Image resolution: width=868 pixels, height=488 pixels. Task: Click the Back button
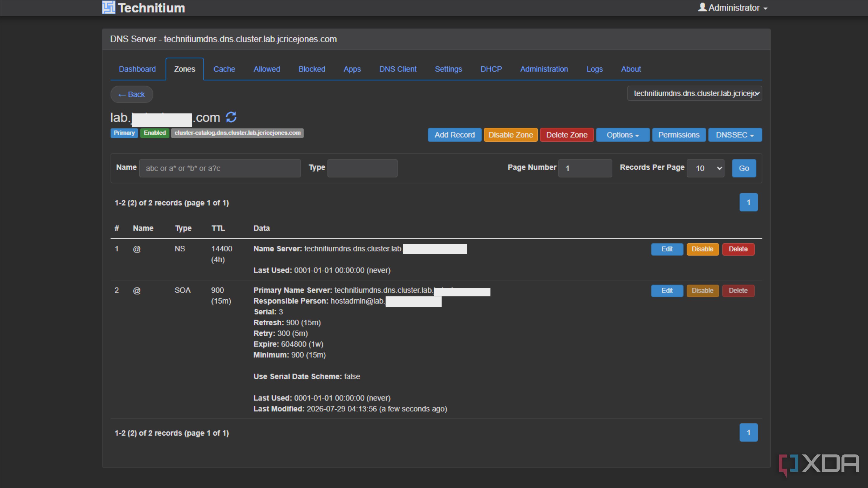[132, 94]
